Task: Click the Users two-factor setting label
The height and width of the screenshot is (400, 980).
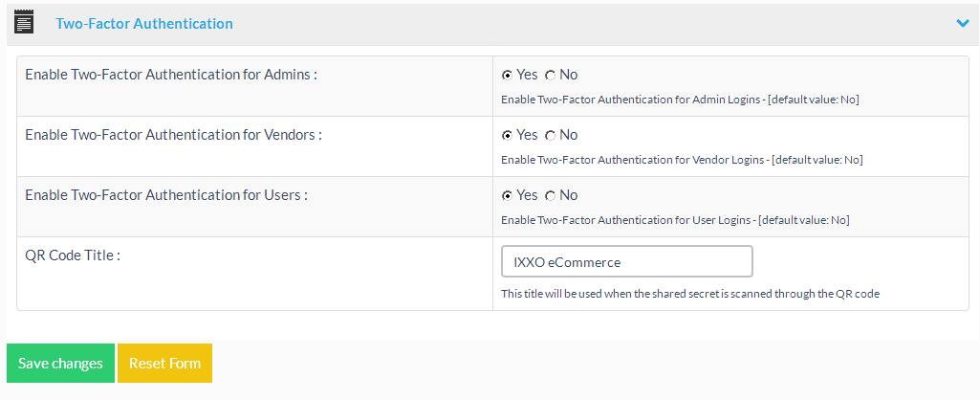Action: click(166, 195)
